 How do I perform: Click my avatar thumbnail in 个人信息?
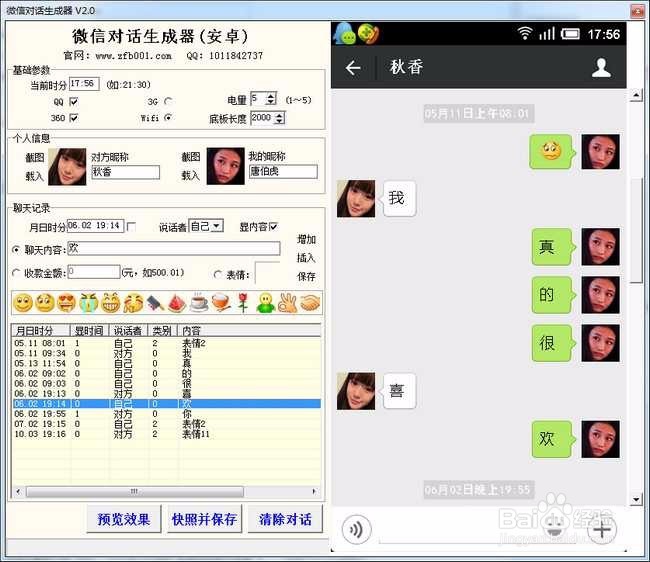coord(226,166)
